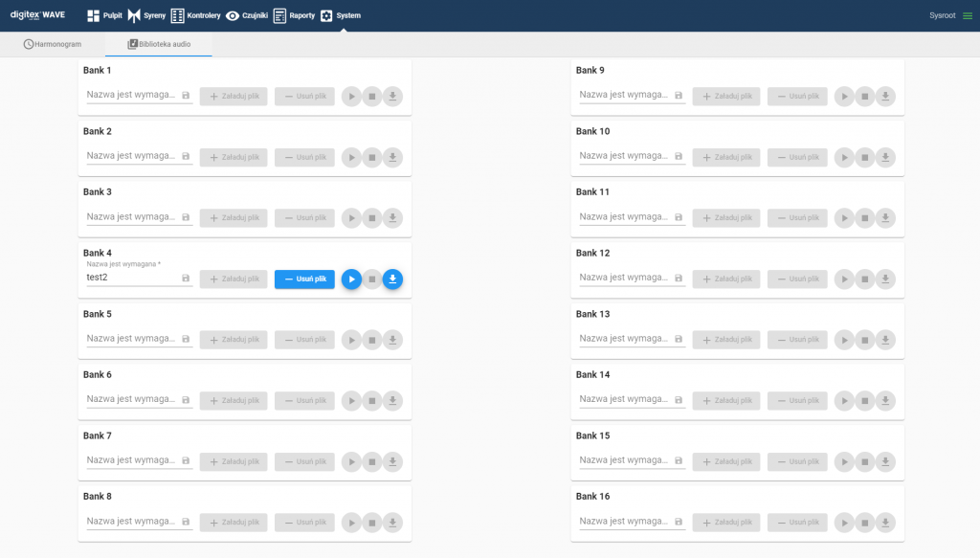980x558 pixels.
Task: Go to Kontrolery in top navigation
Action: tap(195, 15)
